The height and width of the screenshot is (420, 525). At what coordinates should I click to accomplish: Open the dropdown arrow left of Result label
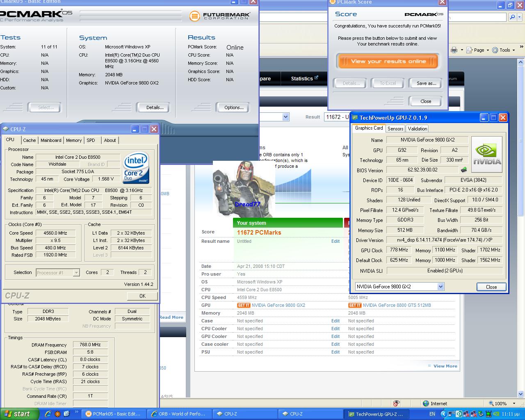coord(285,117)
